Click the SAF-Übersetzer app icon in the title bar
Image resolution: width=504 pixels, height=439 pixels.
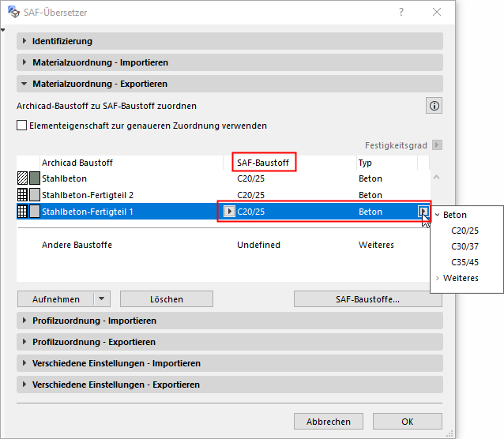[x=13, y=12]
